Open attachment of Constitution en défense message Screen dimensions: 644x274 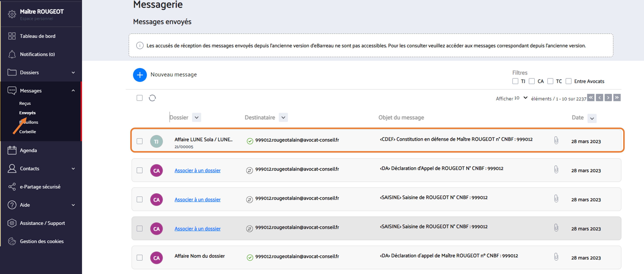pyautogui.click(x=556, y=140)
